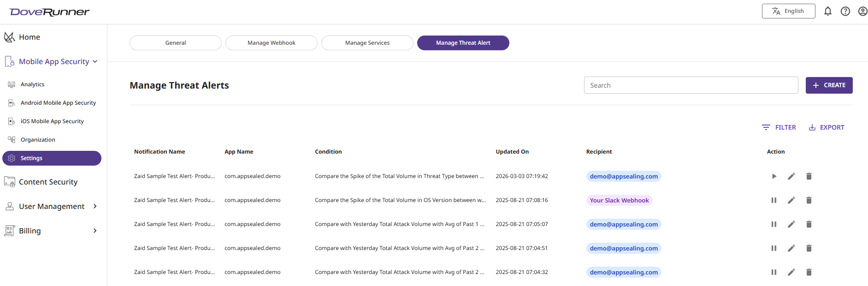Open the user account profile icon

pyautogui.click(x=862, y=11)
